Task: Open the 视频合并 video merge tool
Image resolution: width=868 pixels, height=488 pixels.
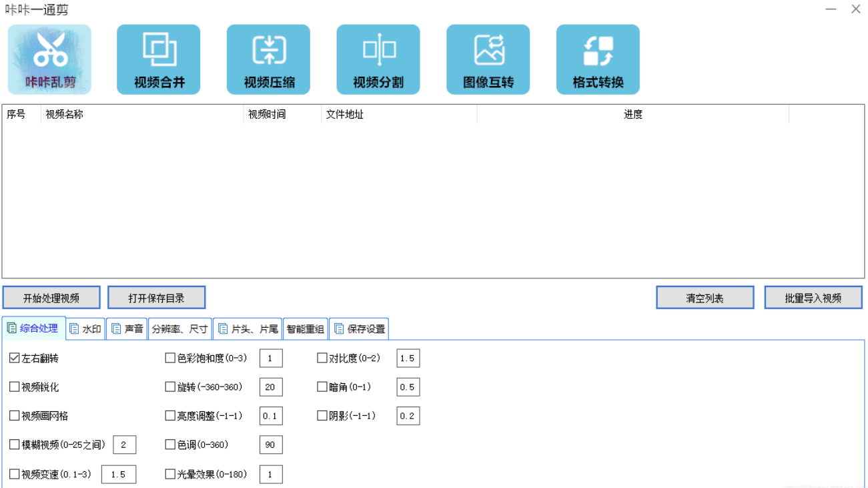Action: pos(158,59)
